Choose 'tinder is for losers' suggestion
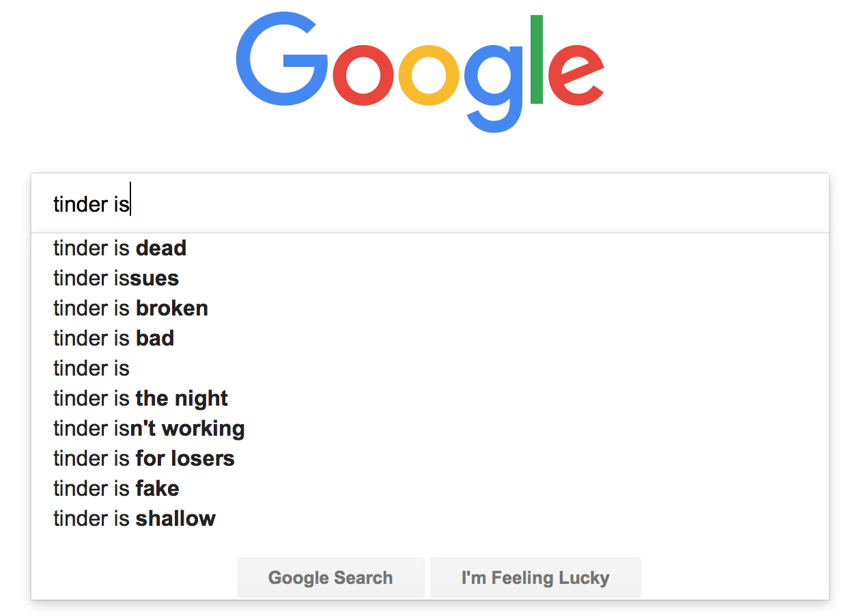The height and width of the screenshot is (616, 859). pos(144,458)
